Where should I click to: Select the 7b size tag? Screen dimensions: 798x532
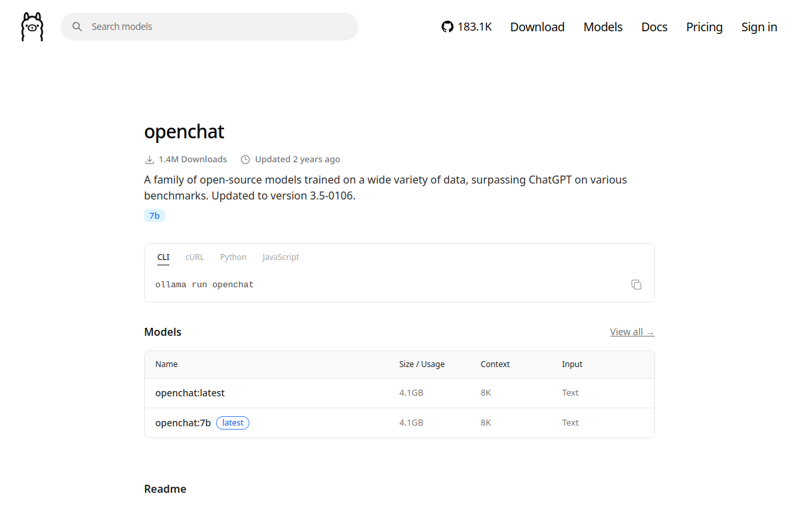tap(154, 215)
